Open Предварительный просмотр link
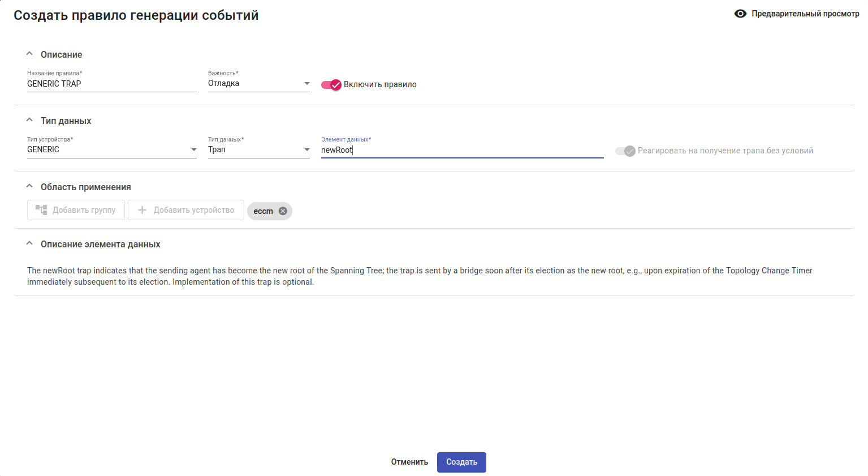This screenshot has height=476, width=868. 805,14
